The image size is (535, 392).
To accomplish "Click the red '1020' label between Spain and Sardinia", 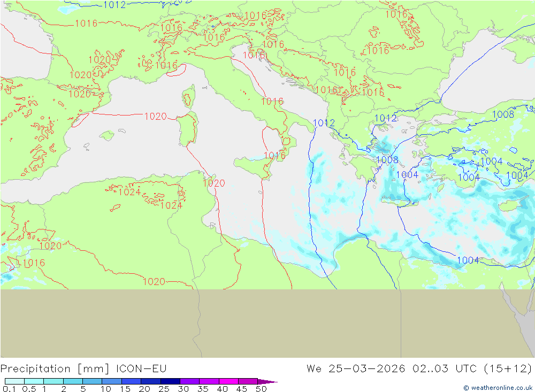I will point(155,117).
